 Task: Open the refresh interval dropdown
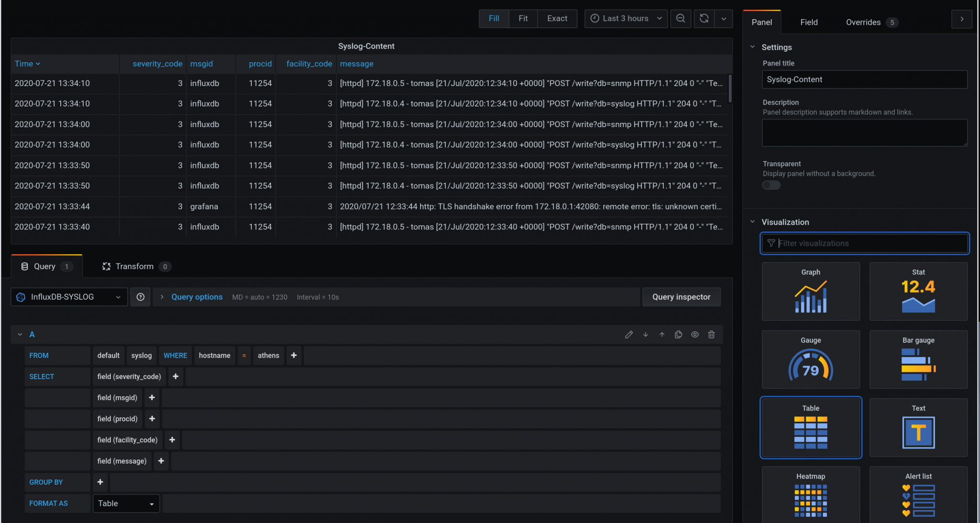point(724,19)
